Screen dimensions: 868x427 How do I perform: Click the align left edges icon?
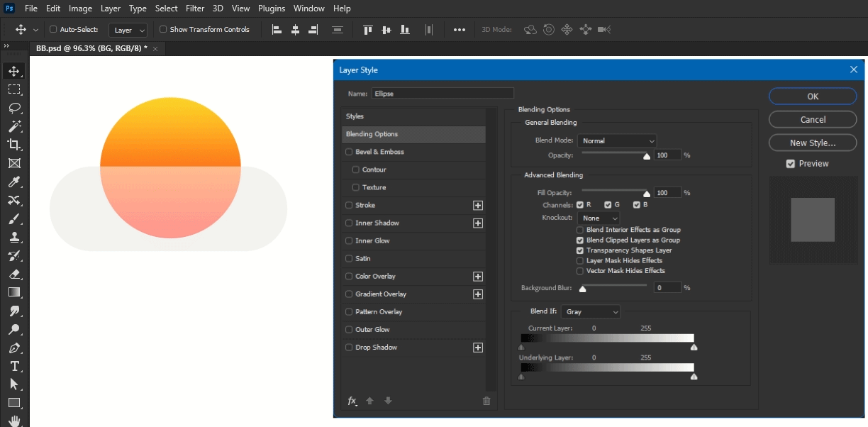pos(277,29)
